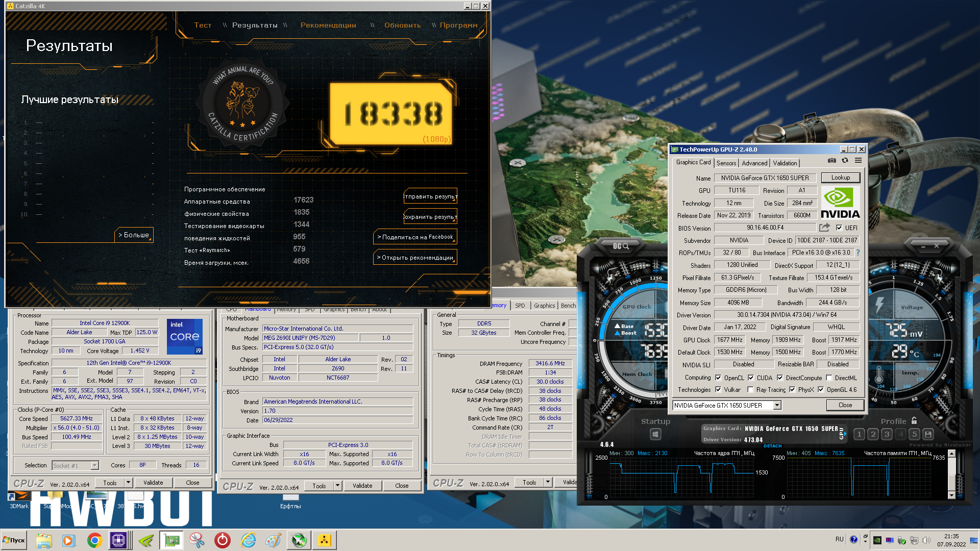Click the Bus Interface question mark
980x551 pixels.
click(x=858, y=253)
